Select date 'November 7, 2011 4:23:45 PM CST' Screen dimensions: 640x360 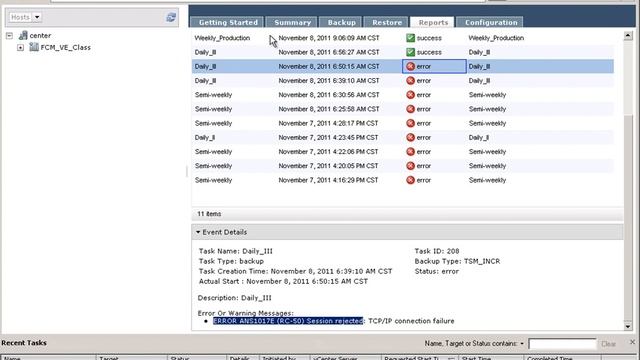pyautogui.click(x=328, y=138)
